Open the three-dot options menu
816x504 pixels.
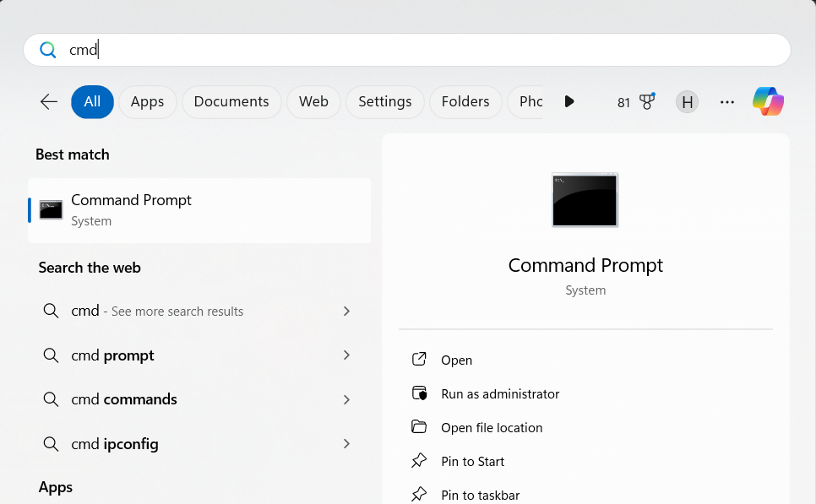tap(727, 102)
